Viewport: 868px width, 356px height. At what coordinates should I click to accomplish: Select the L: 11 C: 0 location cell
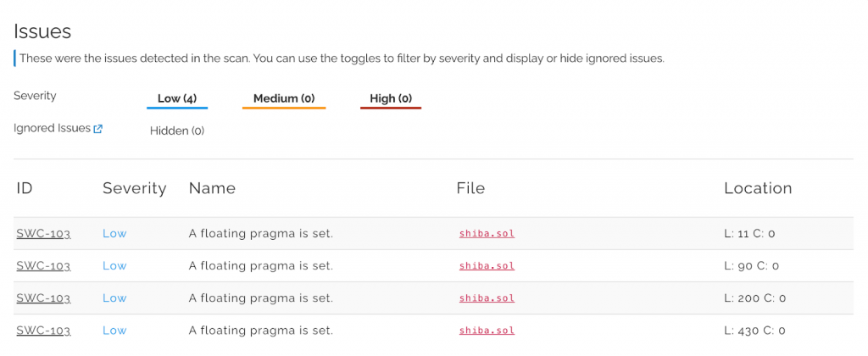[x=749, y=234]
